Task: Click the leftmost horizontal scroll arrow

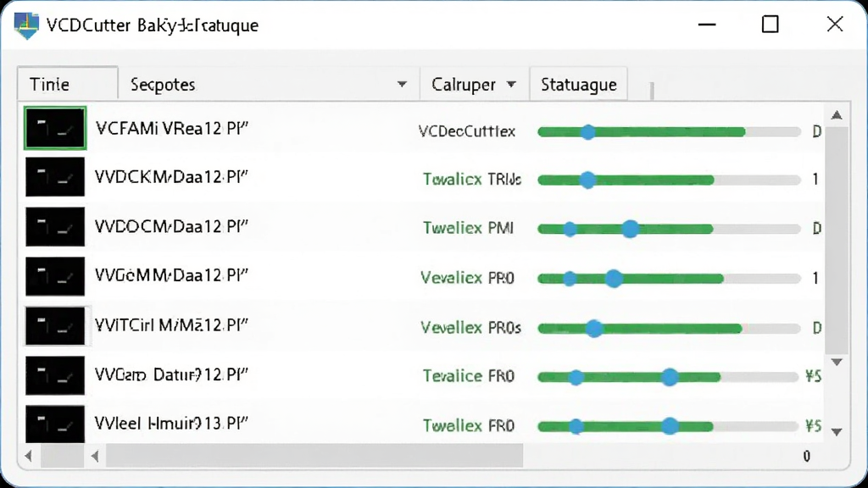Action: click(28, 456)
